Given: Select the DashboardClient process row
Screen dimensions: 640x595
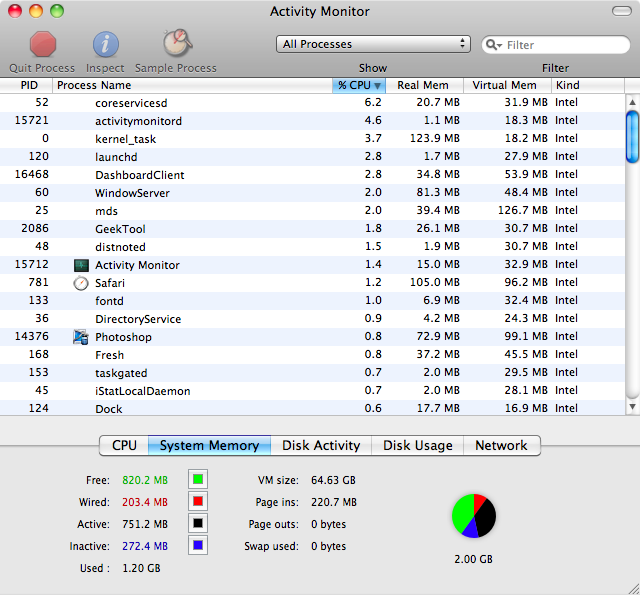Looking at the screenshot, I should tap(312, 175).
